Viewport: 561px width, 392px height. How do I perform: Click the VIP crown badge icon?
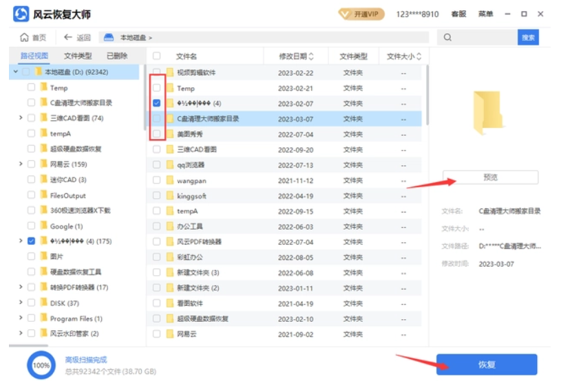click(345, 14)
